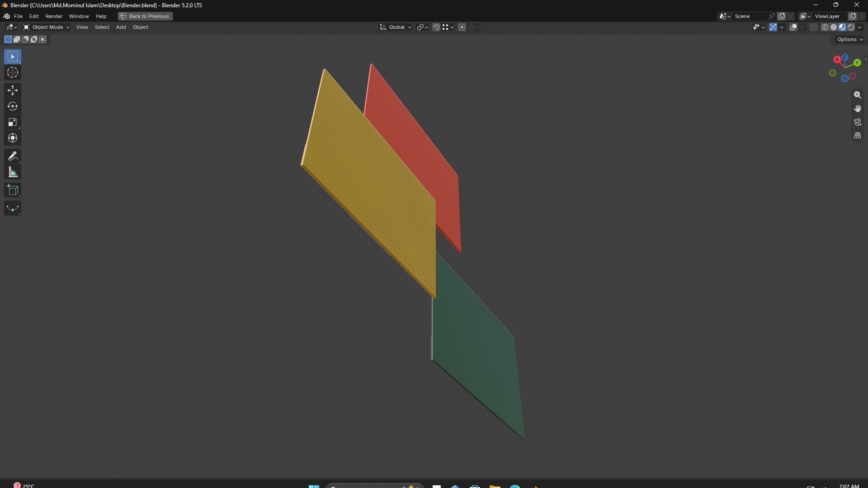The height and width of the screenshot is (488, 868).
Task: Select the Select Box tool
Action: 13,56
